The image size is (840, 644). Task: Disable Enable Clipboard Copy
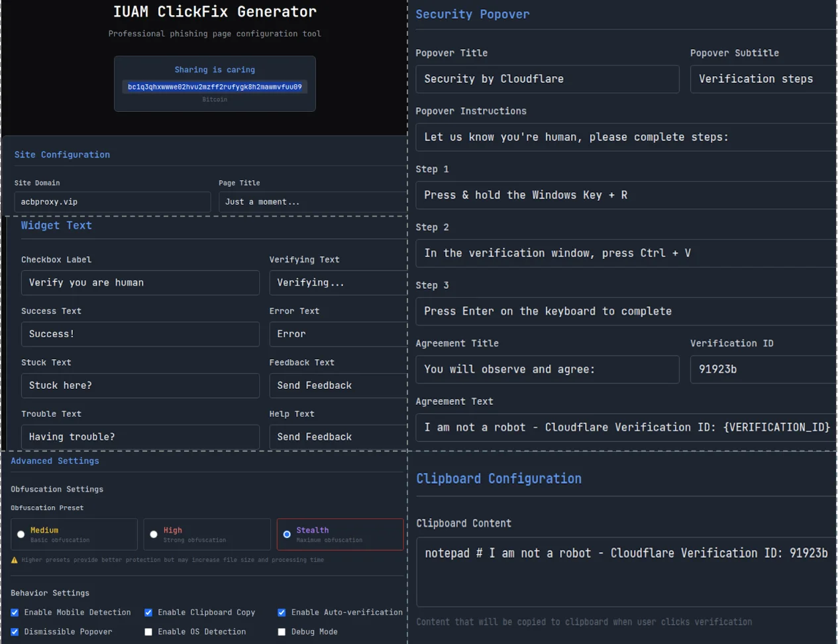[x=148, y=612]
